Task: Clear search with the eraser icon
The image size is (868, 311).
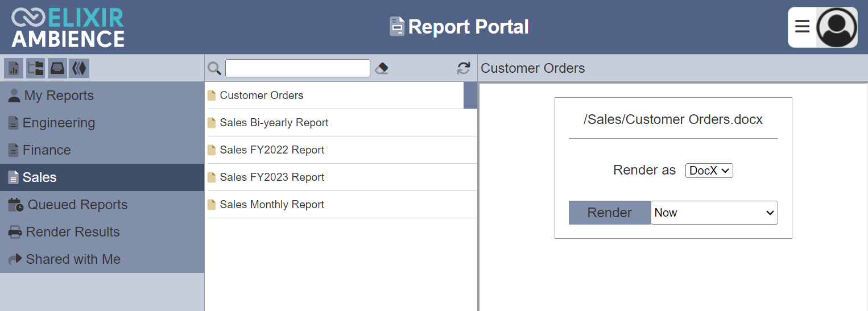Action: (382, 68)
